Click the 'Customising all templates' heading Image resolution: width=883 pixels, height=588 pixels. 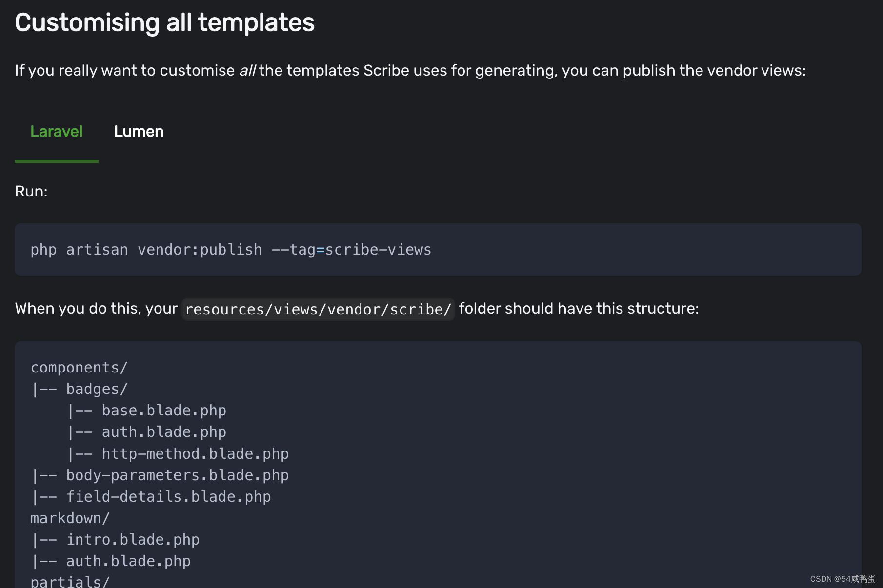click(164, 23)
